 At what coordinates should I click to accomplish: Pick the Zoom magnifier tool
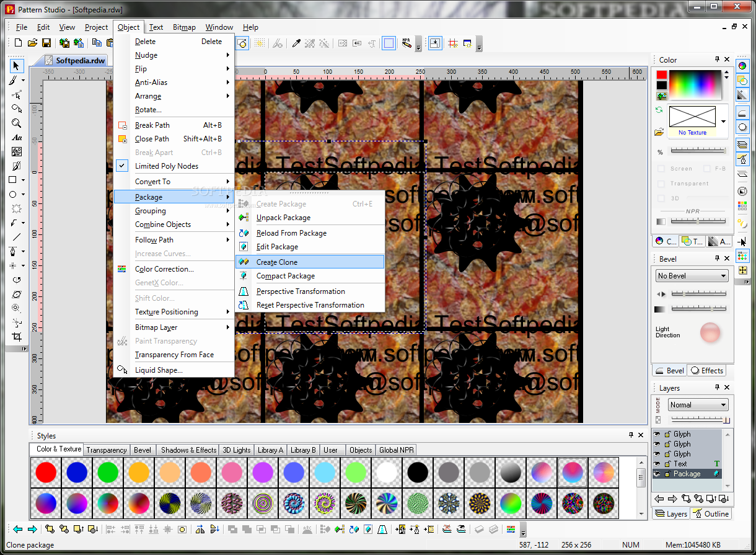[16, 123]
